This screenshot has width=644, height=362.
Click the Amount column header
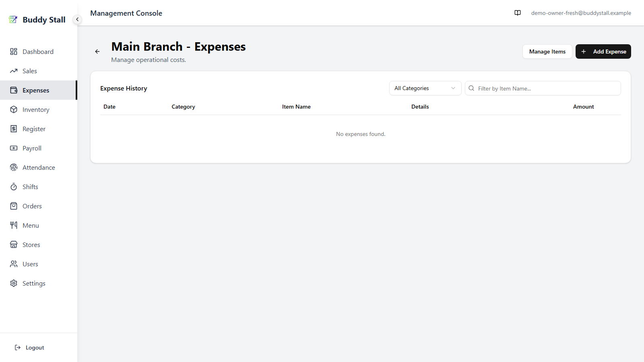click(x=584, y=107)
